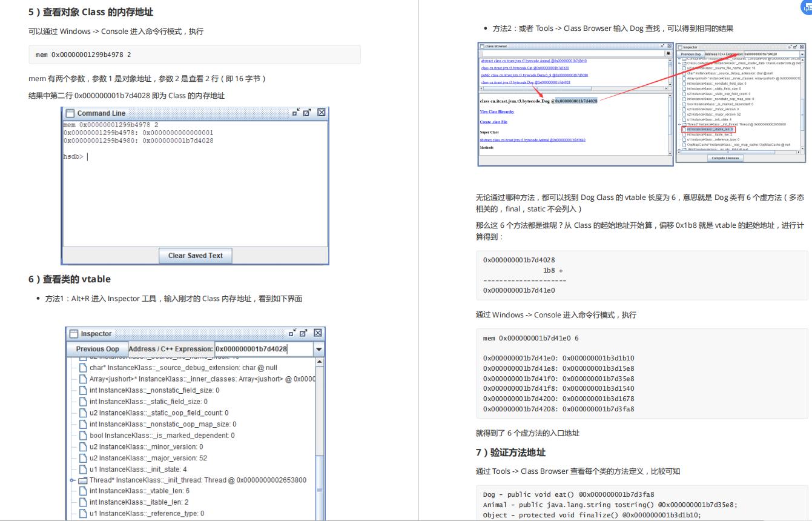Click the line Animal - public java.lang.String toString()
Image resolution: width=812 pixels, height=521 pixels.
pyautogui.click(x=610, y=505)
